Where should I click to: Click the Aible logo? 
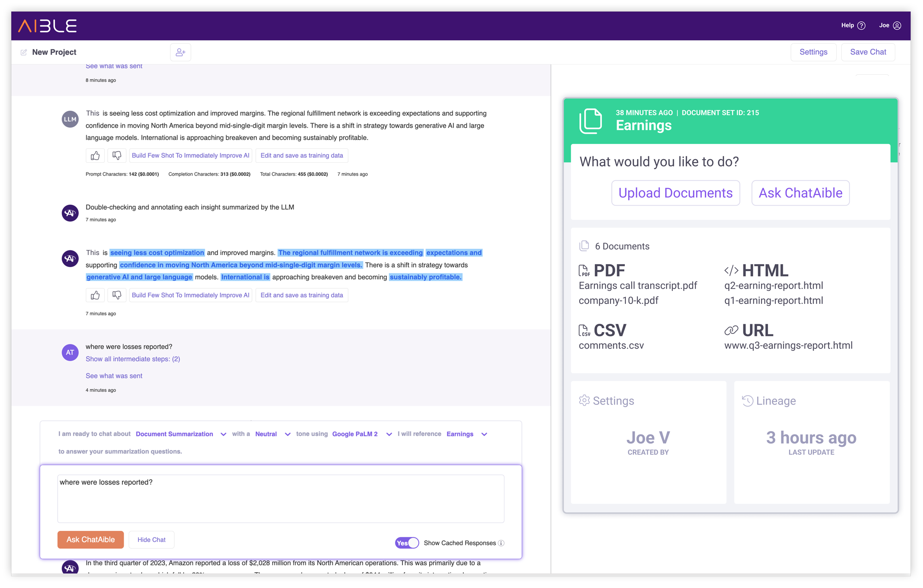coord(47,26)
